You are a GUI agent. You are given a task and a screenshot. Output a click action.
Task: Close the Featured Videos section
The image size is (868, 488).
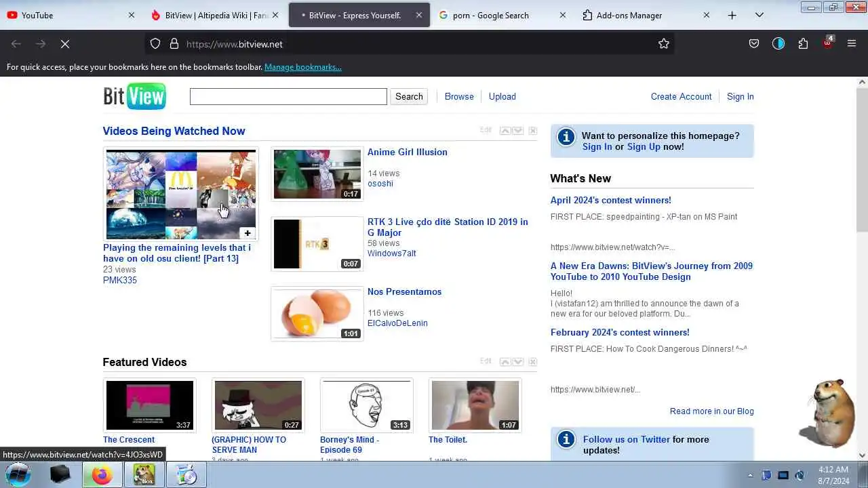point(533,361)
